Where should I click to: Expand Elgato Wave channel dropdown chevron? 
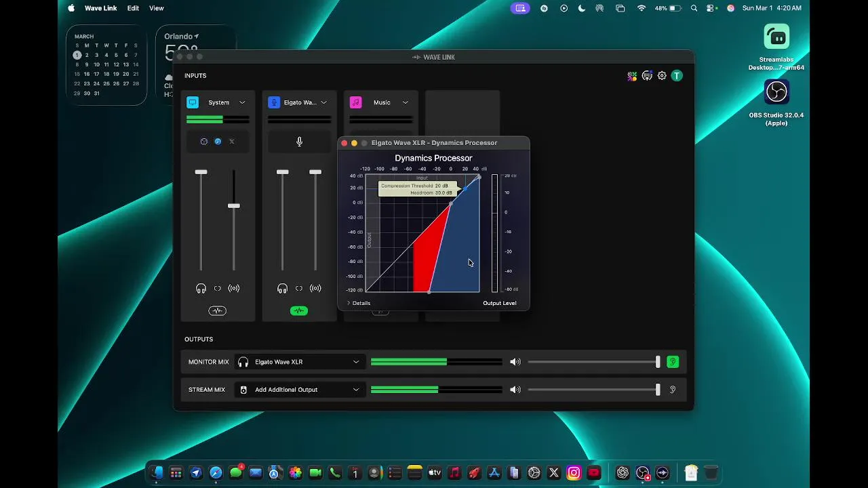coord(323,102)
